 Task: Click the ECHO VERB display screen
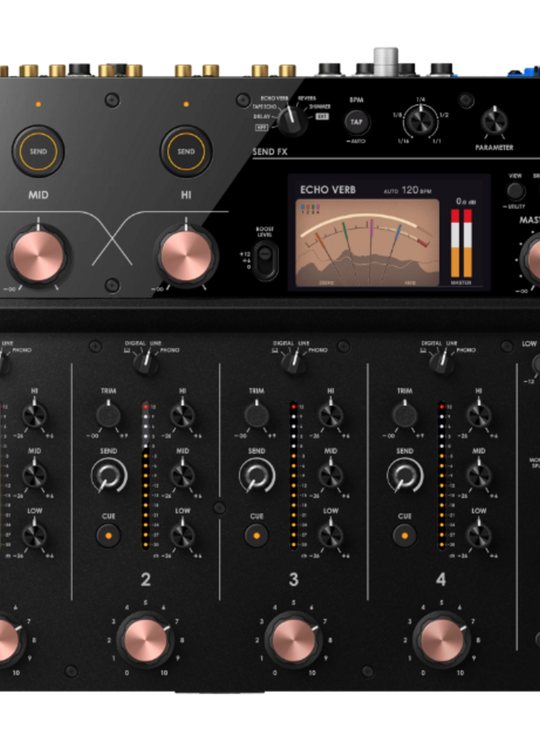tap(389, 232)
